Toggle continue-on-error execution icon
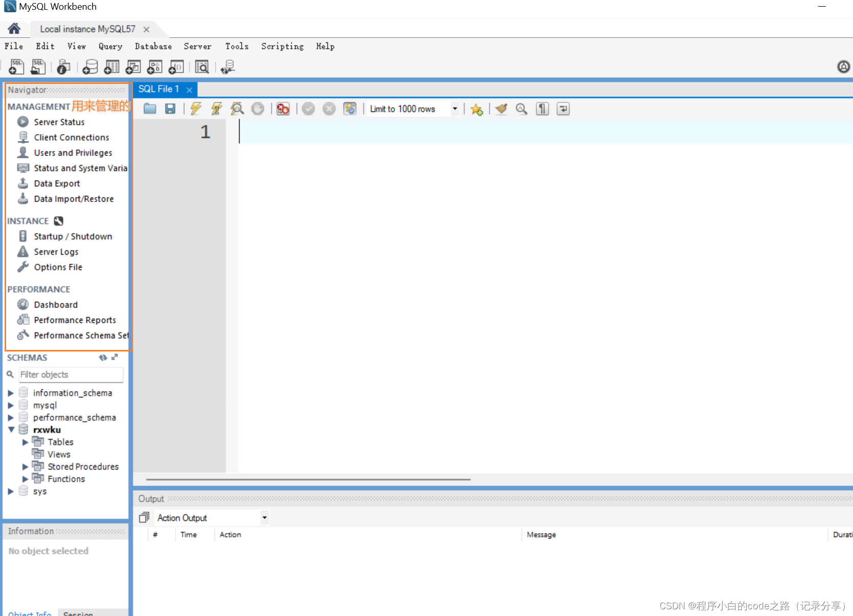The height and width of the screenshot is (616, 853). tap(283, 108)
